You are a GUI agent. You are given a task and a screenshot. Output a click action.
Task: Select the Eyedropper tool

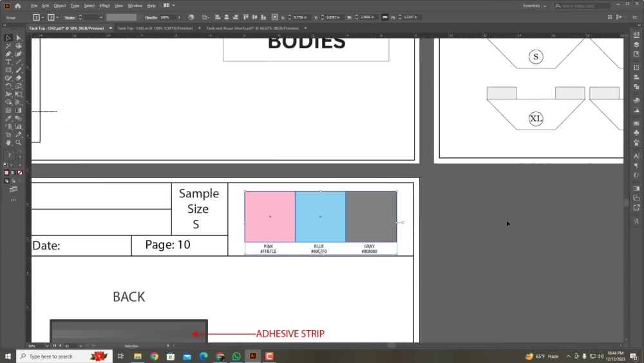[8, 119]
